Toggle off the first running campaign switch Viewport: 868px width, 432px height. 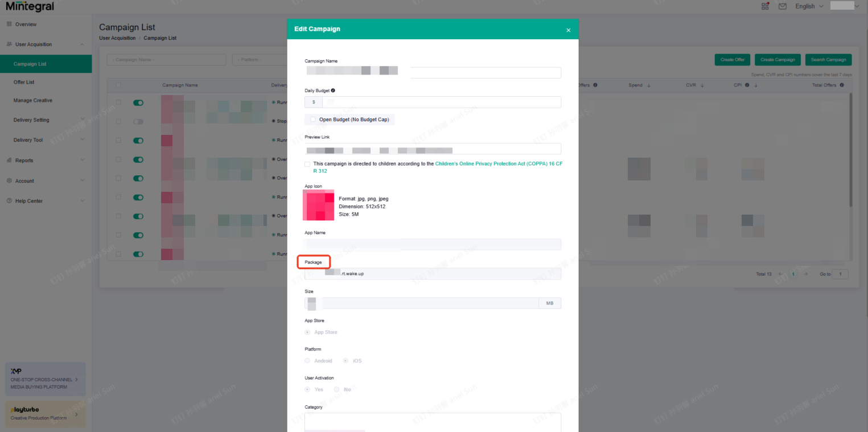[138, 102]
